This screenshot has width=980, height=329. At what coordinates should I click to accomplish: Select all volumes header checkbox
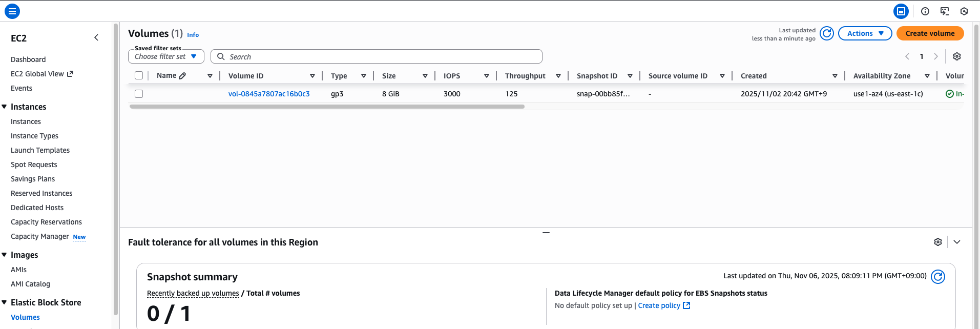point(139,76)
